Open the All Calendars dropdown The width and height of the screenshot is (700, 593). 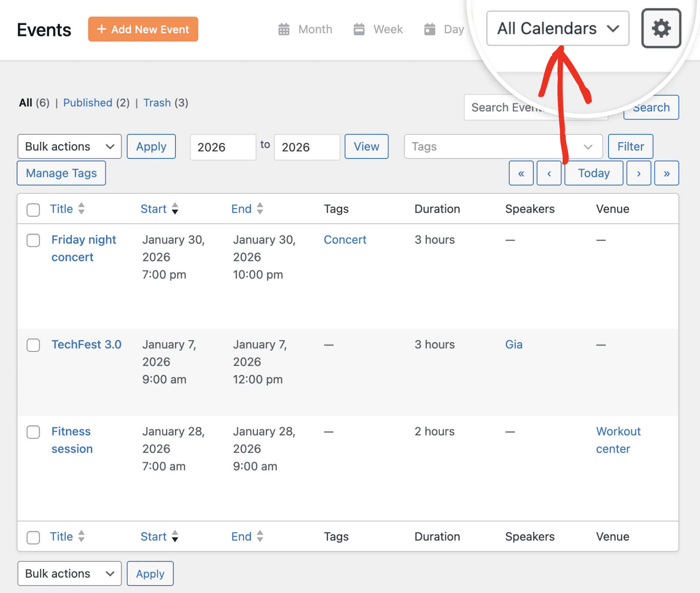click(x=557, y=28)
